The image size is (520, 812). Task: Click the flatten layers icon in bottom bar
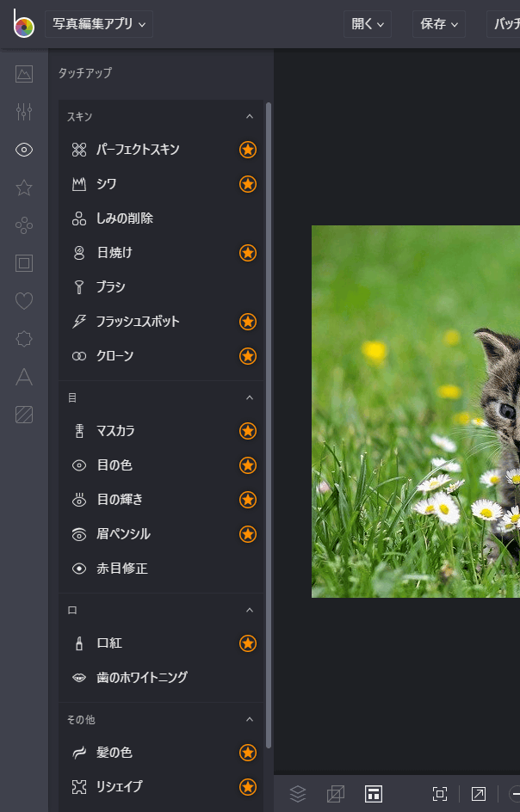point(336,793)
